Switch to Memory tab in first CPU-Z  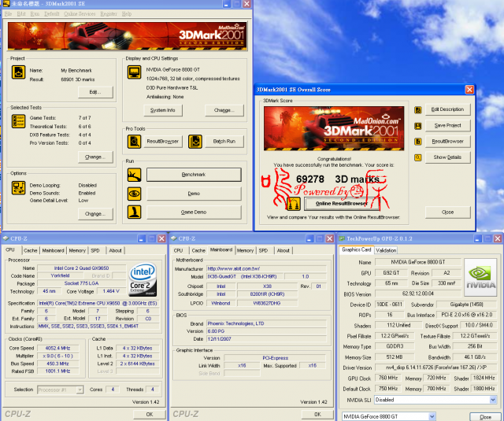(x=77, y=250)
